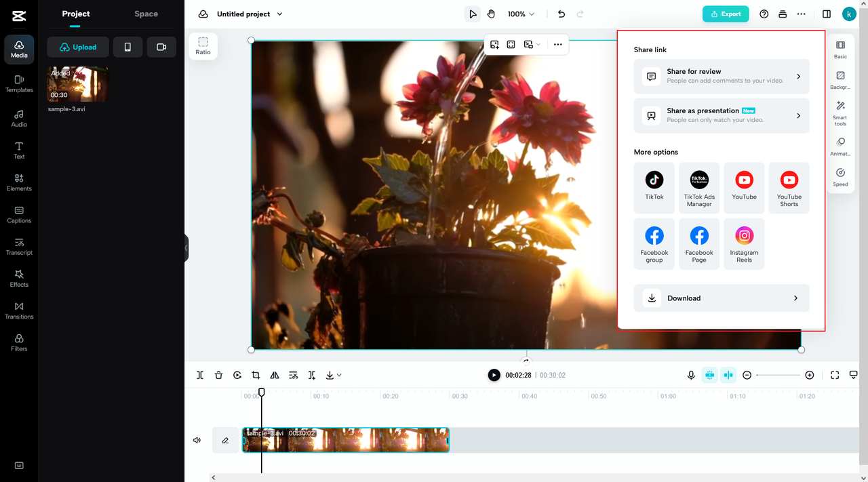Click the timeline zoom slider
Viewport: 868px width, 482px height.
(778, 375)
